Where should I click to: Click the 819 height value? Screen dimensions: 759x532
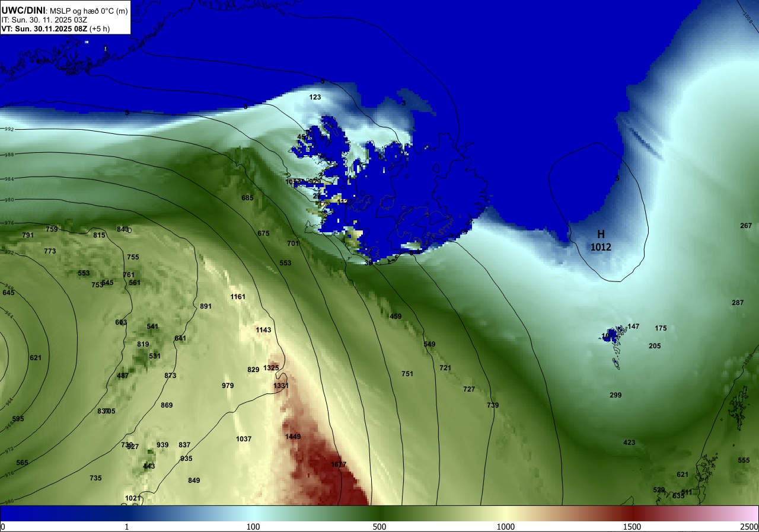click(x=143, y=344)
